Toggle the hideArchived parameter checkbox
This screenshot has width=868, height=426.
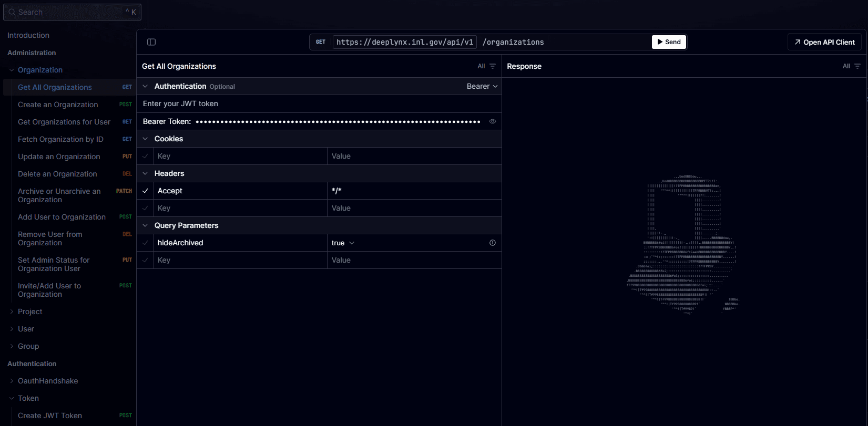(145, 243)
